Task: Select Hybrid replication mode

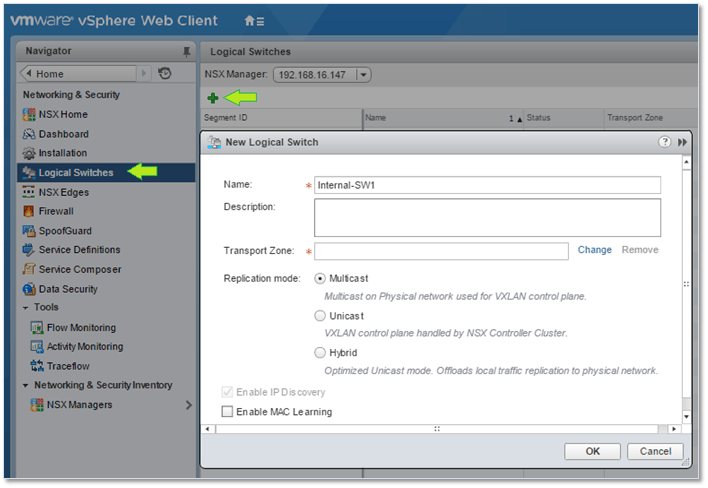Action: [x=320, y=353]
